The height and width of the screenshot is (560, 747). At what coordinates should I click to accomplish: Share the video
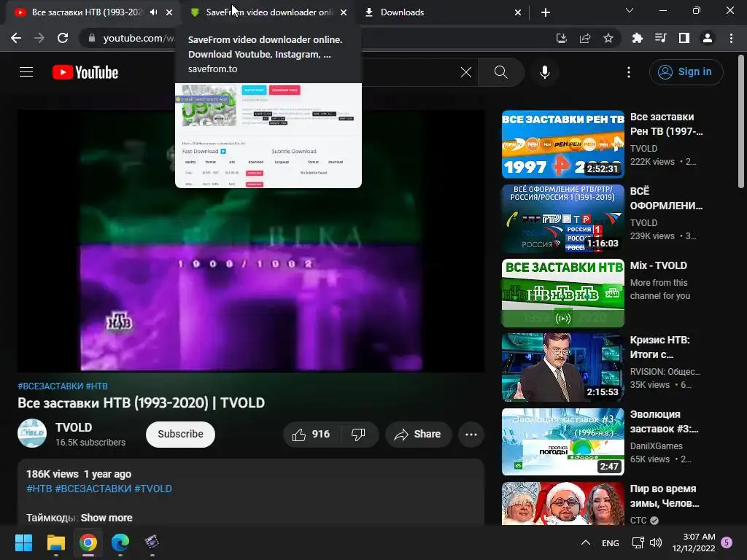[x=418, y=435]
